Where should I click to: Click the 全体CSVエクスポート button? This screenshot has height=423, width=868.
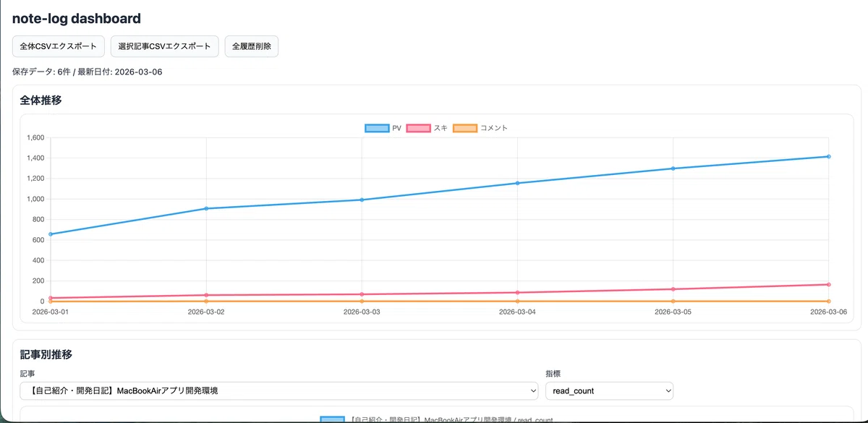point(59,46)
